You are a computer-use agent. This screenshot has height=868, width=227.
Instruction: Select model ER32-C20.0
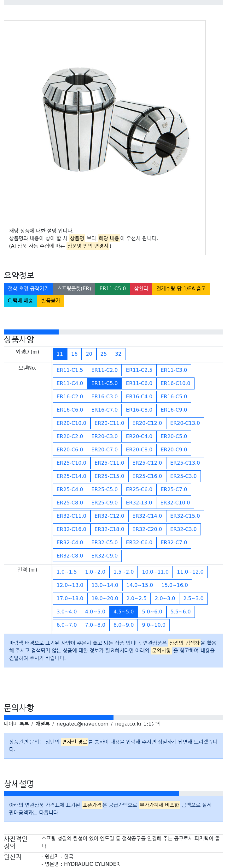tap(147, 529)
